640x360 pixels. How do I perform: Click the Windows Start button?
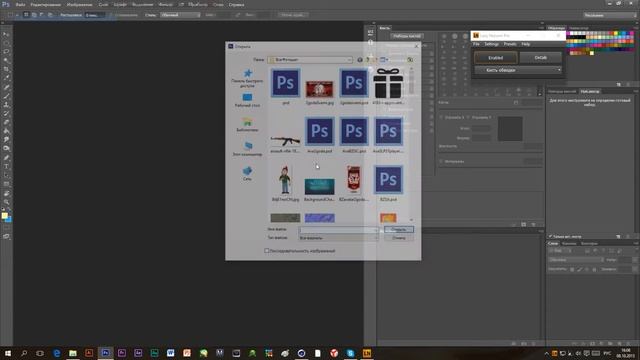coord(8,353)
